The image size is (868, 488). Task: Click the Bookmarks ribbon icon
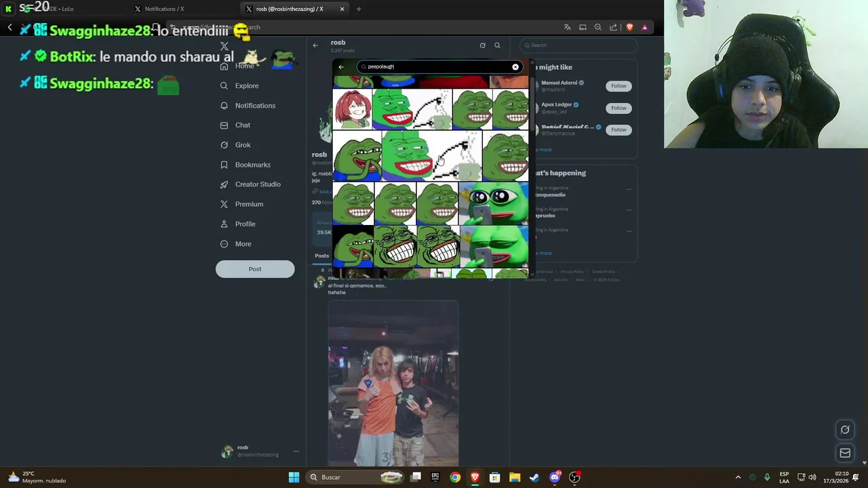click(224, 165)
